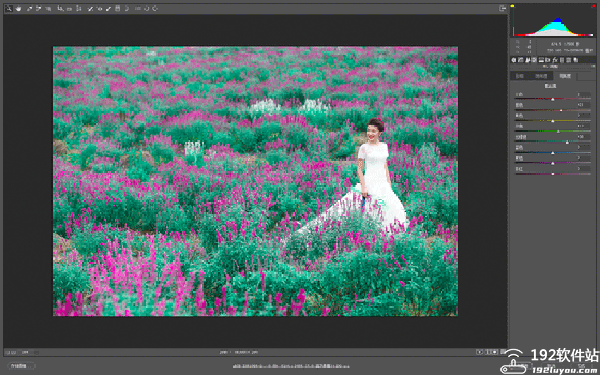Swap before and after settings
Image resolution: width=600 pixels, height=375 pixels.
click(489, 352)
